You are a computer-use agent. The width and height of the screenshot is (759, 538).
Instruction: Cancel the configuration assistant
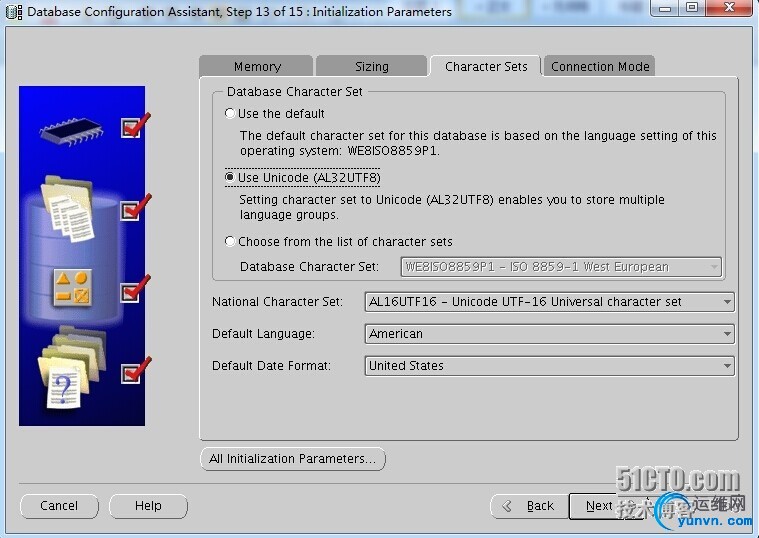pyautogui.click(x=59, y=506)
